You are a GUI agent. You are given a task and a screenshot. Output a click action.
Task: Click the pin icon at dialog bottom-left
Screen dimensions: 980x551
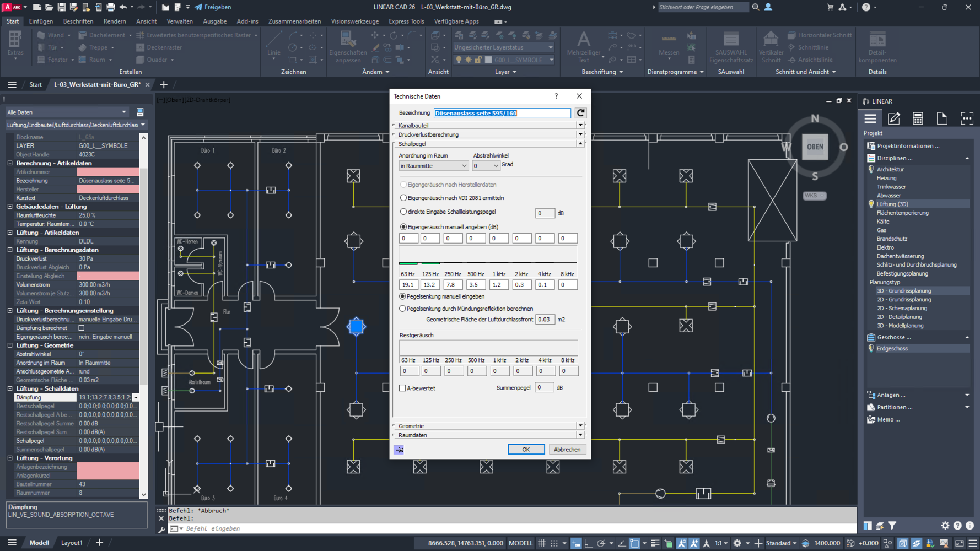click(399, 450)
